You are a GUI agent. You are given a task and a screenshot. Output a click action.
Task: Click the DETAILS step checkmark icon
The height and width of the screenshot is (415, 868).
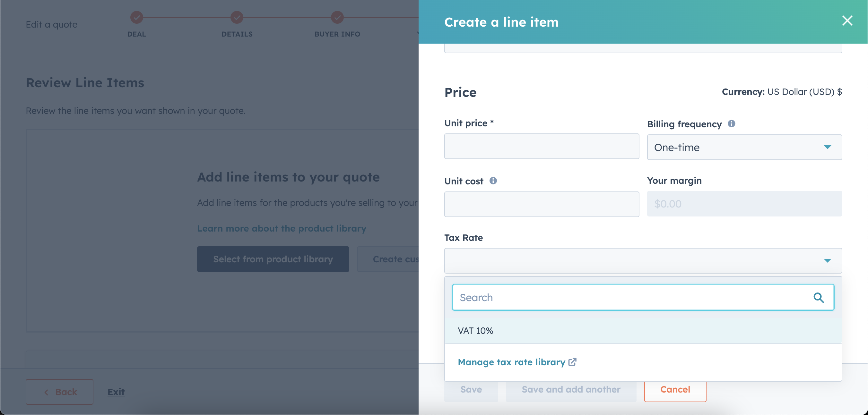tap(237, 17)
